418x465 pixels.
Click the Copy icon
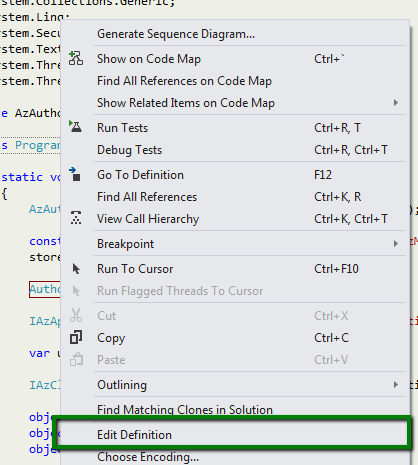pos(76,337)
